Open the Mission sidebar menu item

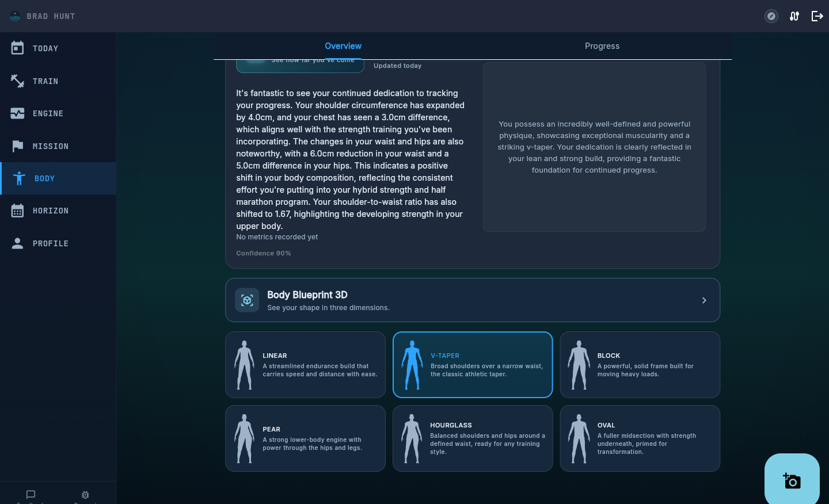pos(58,146)
